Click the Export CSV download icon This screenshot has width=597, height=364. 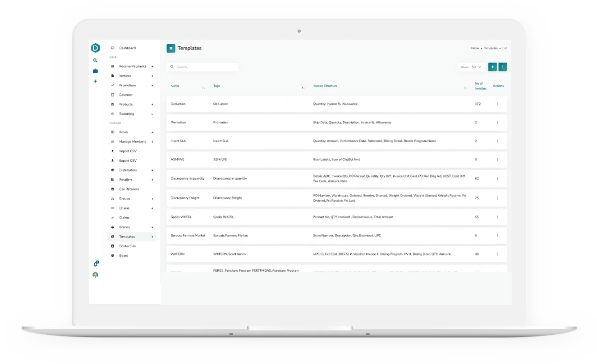[112, 160]
